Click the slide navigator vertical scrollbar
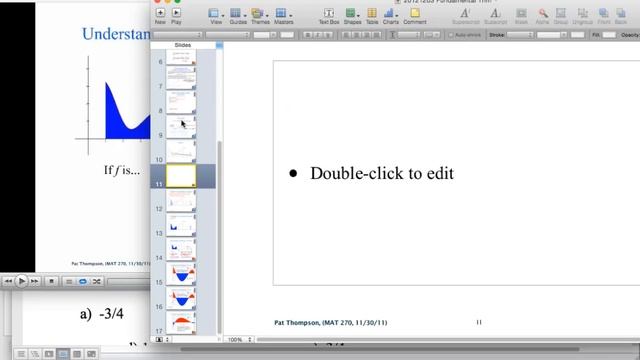The width and height of the screenshot is (640, 360). click(x=219, y=237)
